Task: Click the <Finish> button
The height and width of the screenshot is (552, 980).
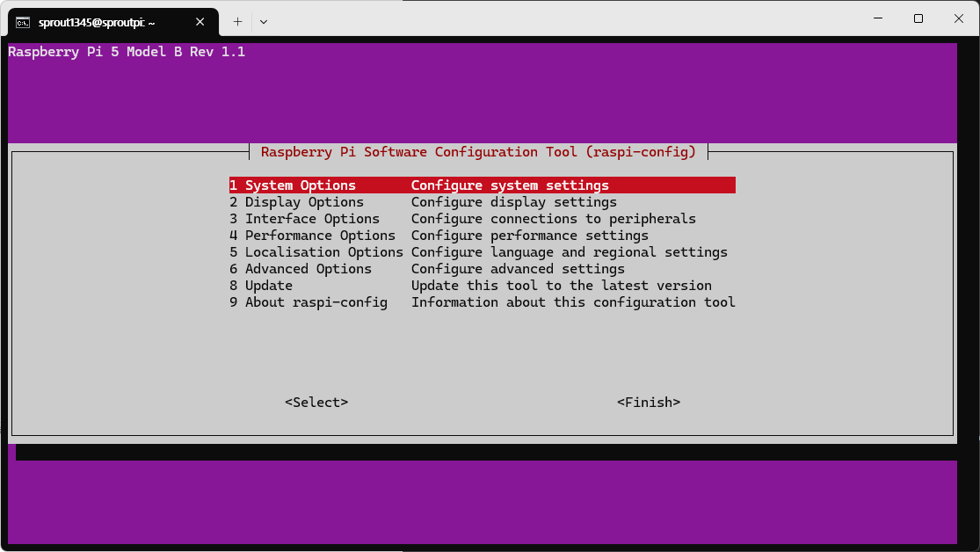Action: (x=649, y=403)
